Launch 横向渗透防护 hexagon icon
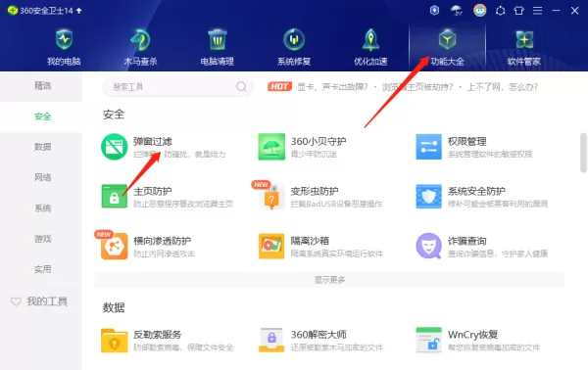The width and height of the screenshot is (588, 370). coord(115,246)
